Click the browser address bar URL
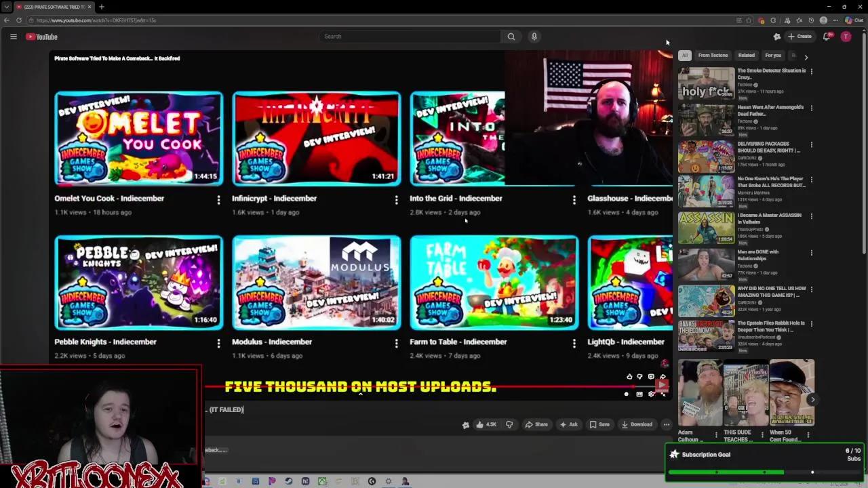Image resolution: width=868 pixels, height=488 pixels. tap(96, 20)
